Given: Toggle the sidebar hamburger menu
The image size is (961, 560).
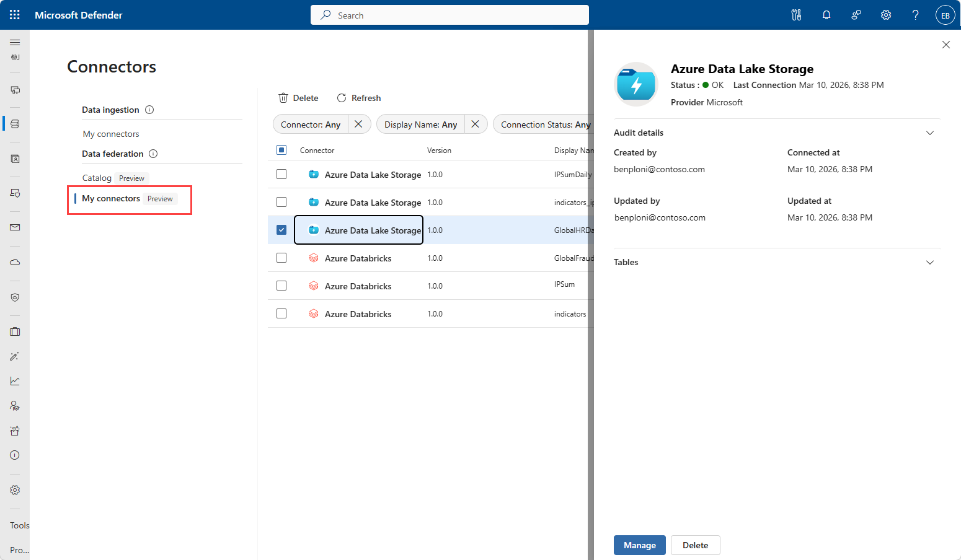Looking at the screenshot, I should [15, 42].
